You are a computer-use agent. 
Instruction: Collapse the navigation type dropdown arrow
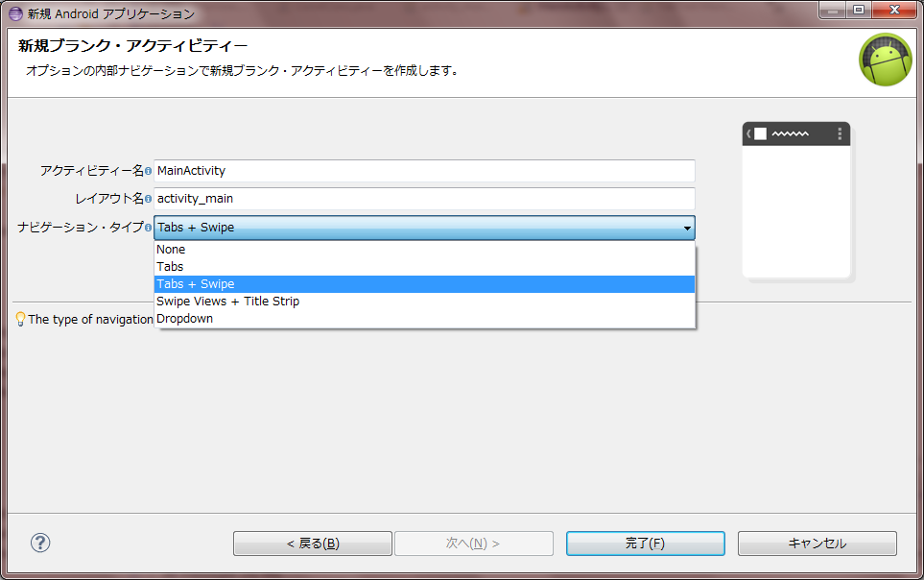pos(687,228)
